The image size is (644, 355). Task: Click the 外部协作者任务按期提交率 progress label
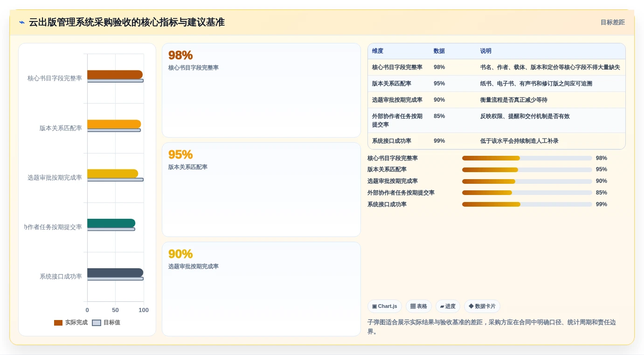(401, 193)
